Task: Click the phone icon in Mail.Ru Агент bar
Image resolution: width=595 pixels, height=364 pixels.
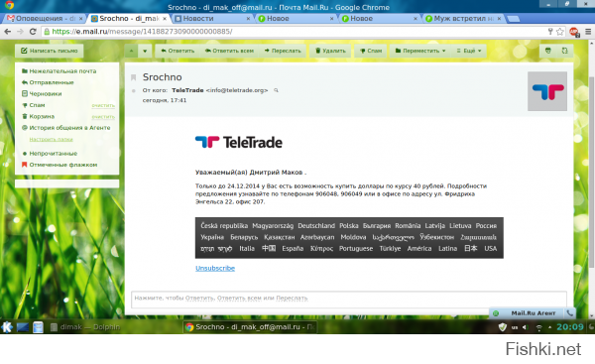Action: click(569, 313)
